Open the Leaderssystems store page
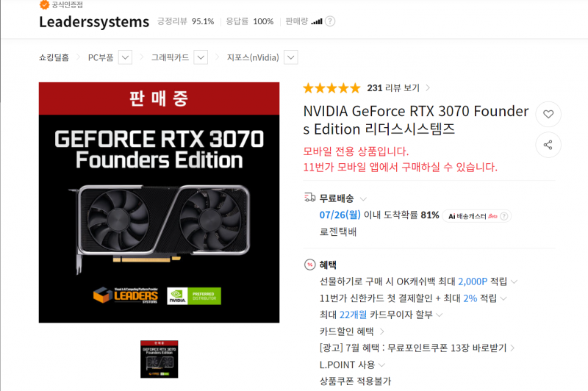 coord(94,22)
